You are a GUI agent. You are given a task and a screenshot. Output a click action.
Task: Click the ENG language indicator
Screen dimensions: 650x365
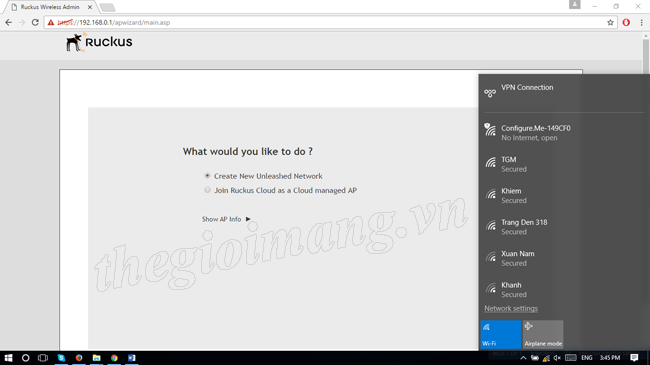587,358
